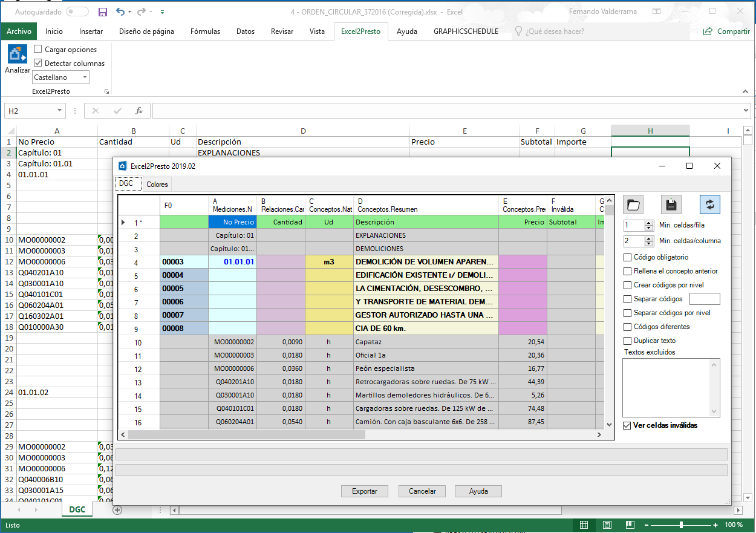This screenshot has height=533, width=756.
Task: Open Excel2Presto group dialog launcher
Action: [x=106, y=91]
